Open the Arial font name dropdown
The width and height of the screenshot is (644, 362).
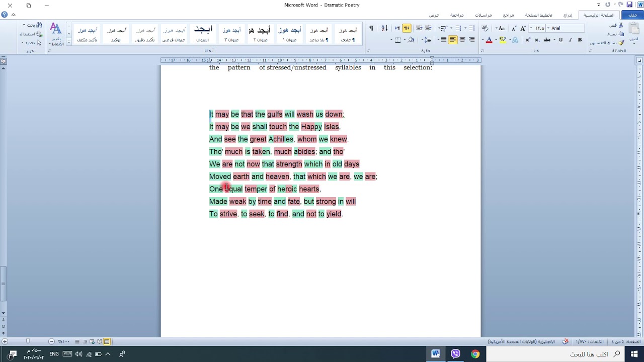click(x=548, y=28)
